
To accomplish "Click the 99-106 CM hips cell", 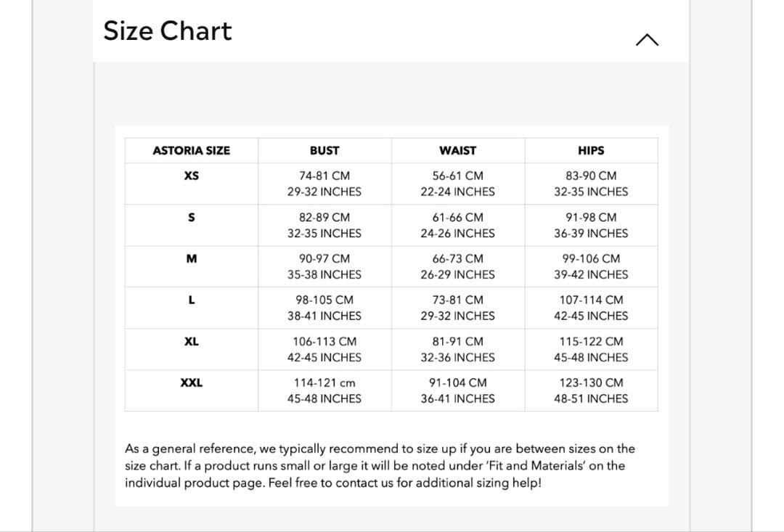I will (591, 259).
